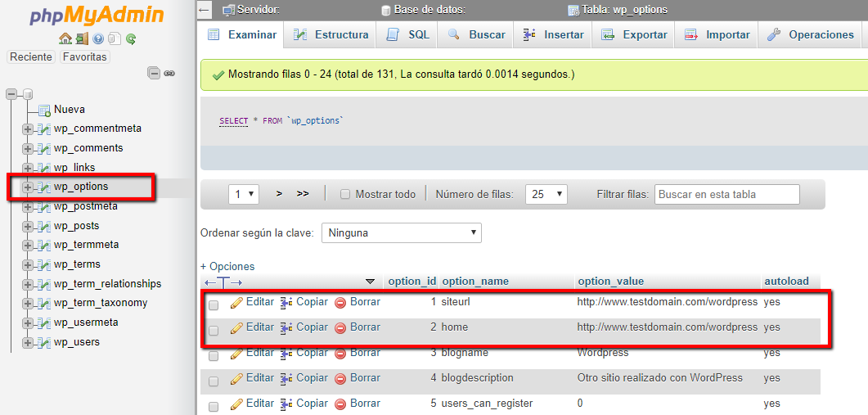Open the Exportar tab
Image resolution: width=868 pixels, height=415 pixels.
[x=634, y=35]
